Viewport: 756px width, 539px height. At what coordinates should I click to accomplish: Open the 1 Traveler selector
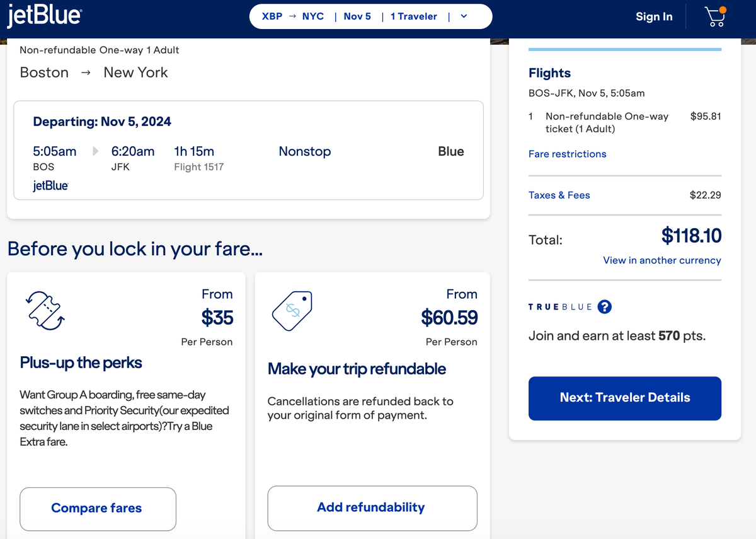[x=413, y=16]
